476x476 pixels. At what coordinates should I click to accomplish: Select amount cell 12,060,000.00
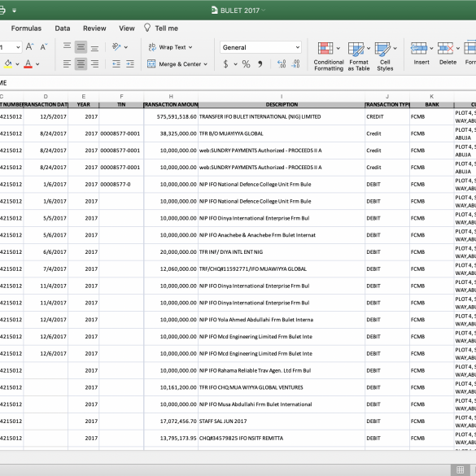pyautogui.click(x=171, y=269)
